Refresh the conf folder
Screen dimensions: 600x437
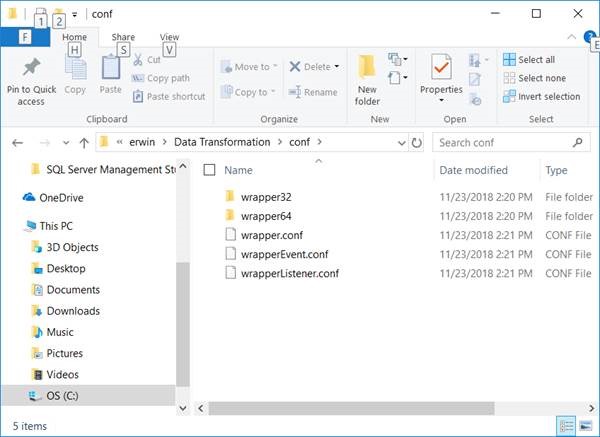point(416,143)
